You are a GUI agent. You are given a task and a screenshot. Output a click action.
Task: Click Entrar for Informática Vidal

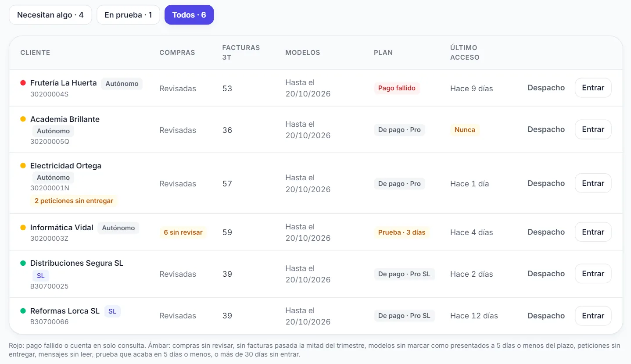[593, 232]
